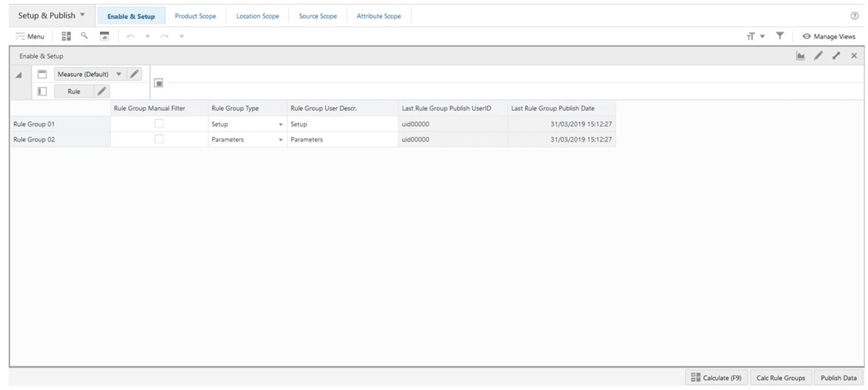Click the undo arrow icon
Screen dimensions: 868x390
130,36
